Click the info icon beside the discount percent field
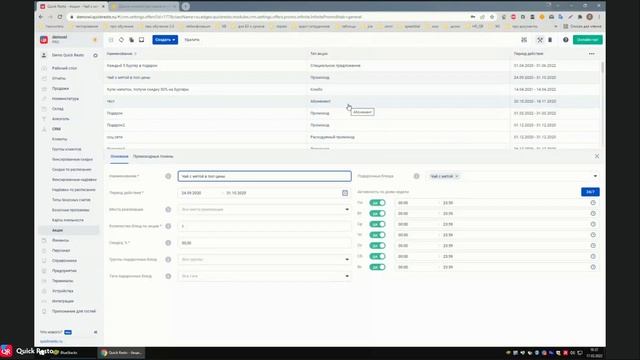This screenshot has width=640, height=360. pyautogui.click(x=168, y=243)
